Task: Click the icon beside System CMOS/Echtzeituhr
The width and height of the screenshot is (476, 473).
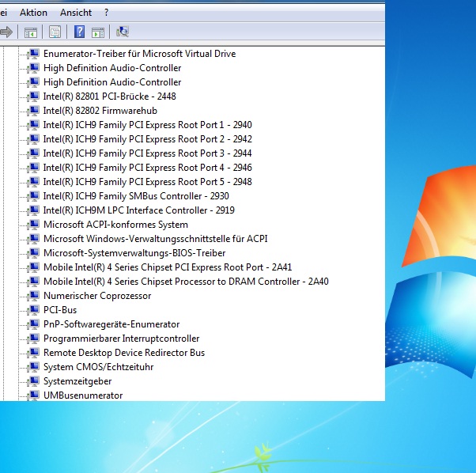Action: click(33, 367)
